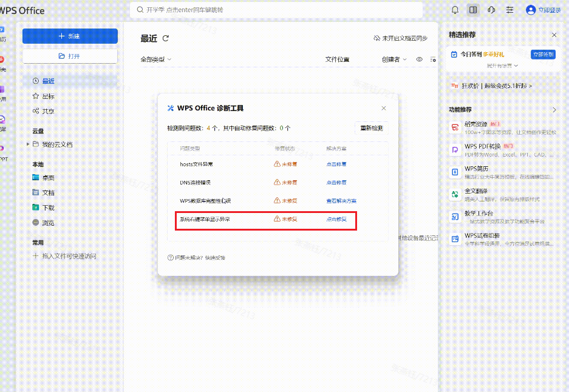Viewport: 569px width, 392px height.
Task: Select 最近 in the left navigation
Action: (70, 81)
